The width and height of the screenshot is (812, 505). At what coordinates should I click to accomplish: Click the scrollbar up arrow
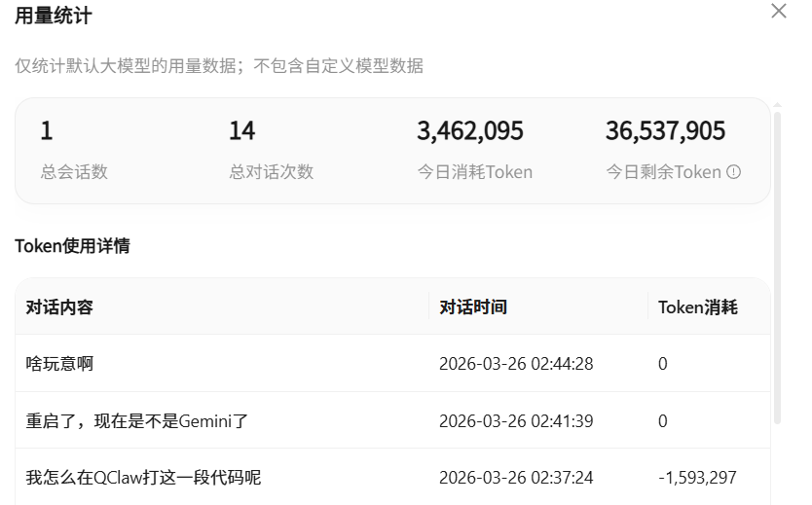pyautogui.click(x=777, y=105)
